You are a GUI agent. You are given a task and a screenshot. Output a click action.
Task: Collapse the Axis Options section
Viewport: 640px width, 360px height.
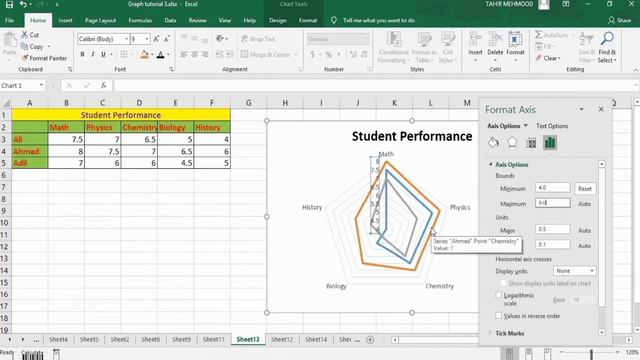491,164
